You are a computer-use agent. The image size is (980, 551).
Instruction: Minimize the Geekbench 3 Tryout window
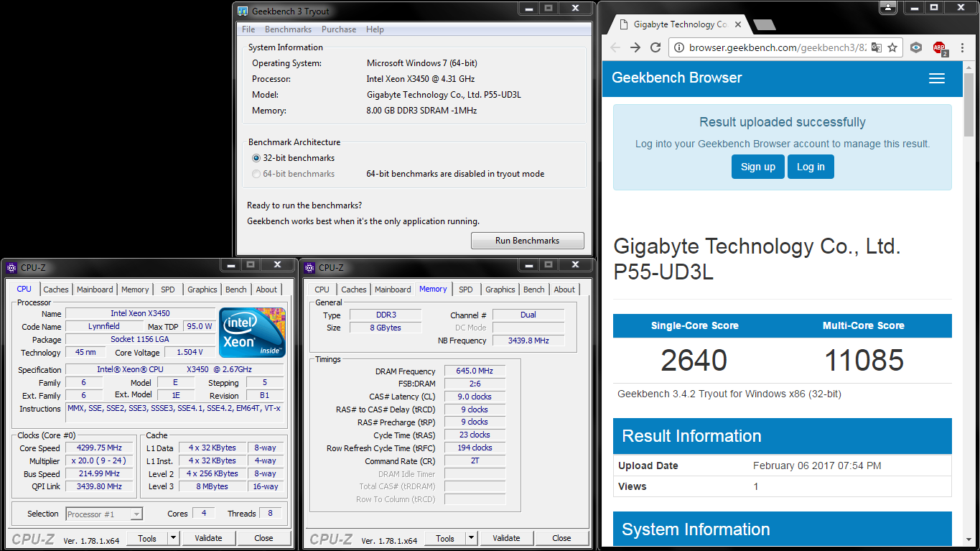pos(528,8)
